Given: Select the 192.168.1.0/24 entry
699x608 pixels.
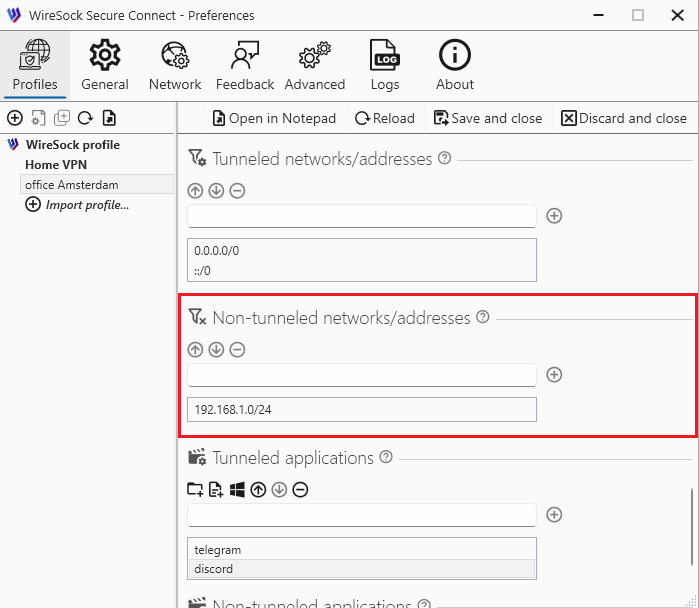Looking at the screenshot, I should [362, 410].
